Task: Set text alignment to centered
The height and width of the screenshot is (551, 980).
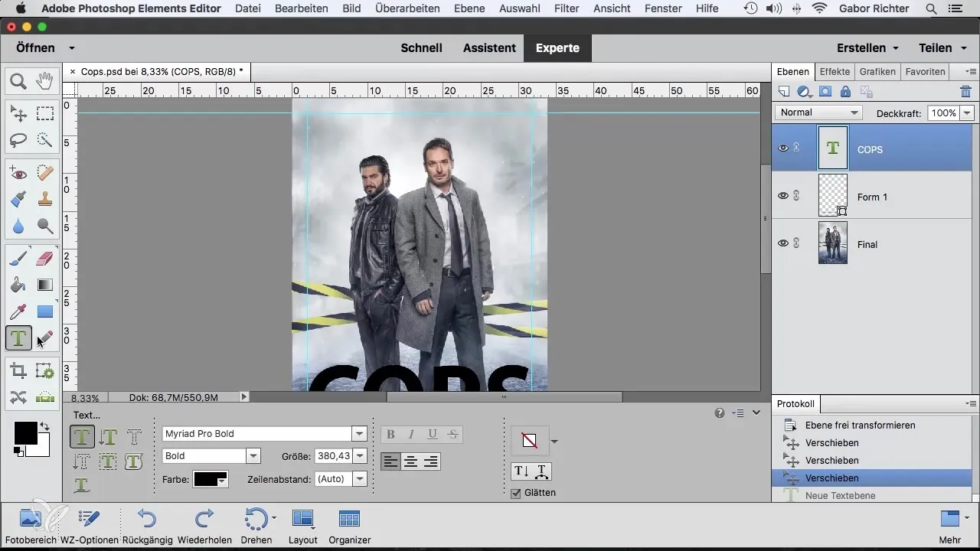Action: coord(411,461)
